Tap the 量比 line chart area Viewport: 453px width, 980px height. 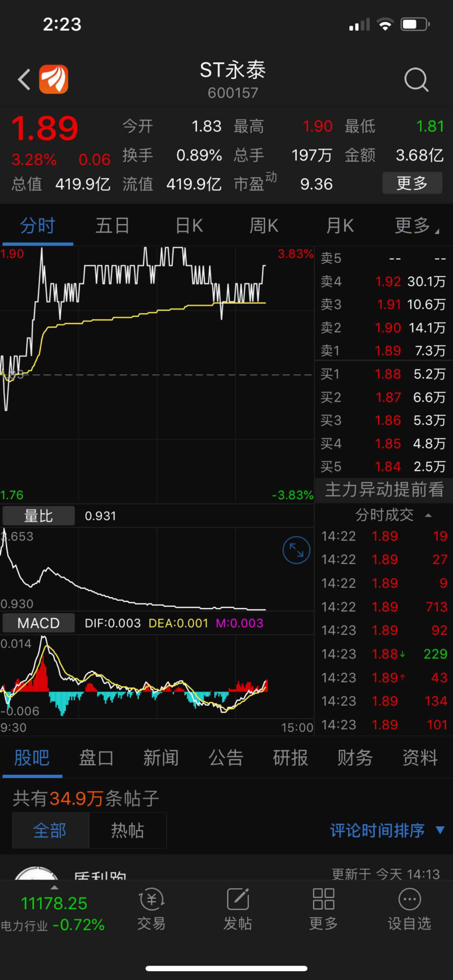pos(157,569)
